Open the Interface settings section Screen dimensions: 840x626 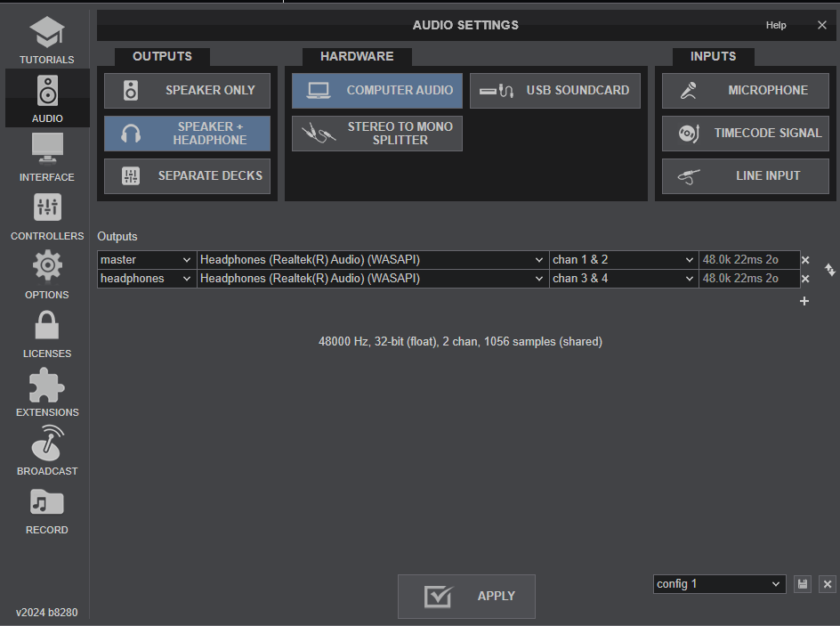click(47, 157)
